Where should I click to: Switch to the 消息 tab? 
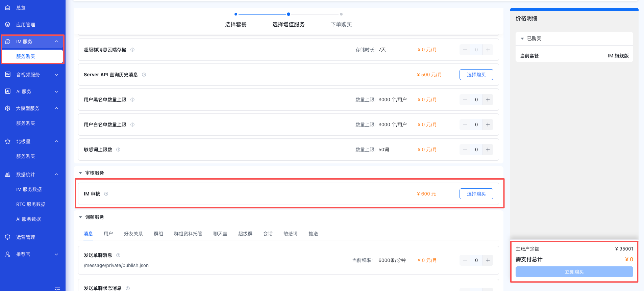[88, 234]
